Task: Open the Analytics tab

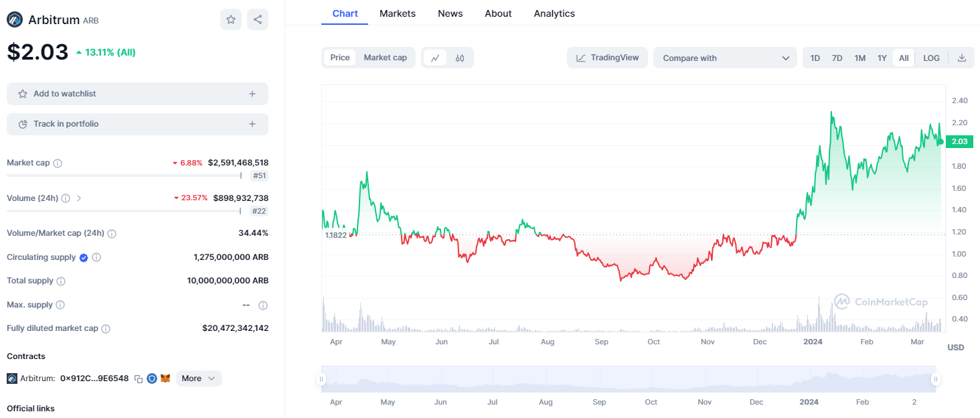Action: click(554, 13)
